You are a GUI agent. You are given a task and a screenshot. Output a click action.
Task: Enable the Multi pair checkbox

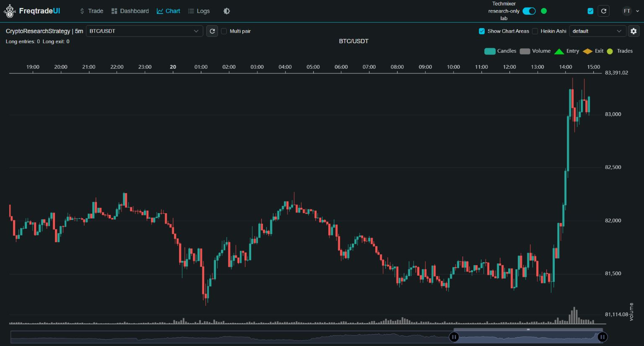pyautogui.click(x=224, y=31)
